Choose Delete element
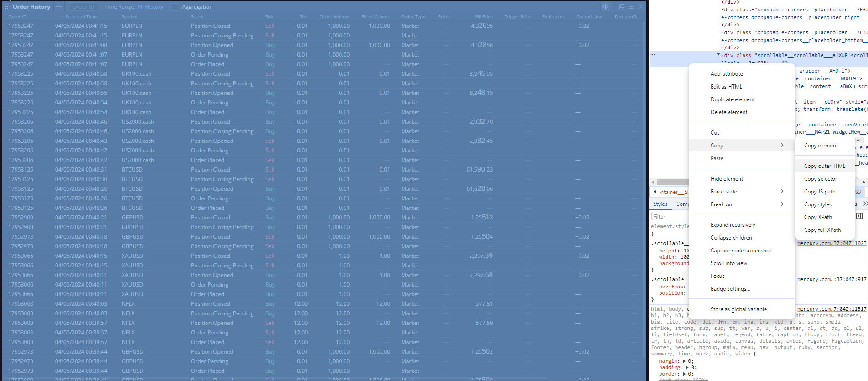868x381 pixels. tap(742, 112)
